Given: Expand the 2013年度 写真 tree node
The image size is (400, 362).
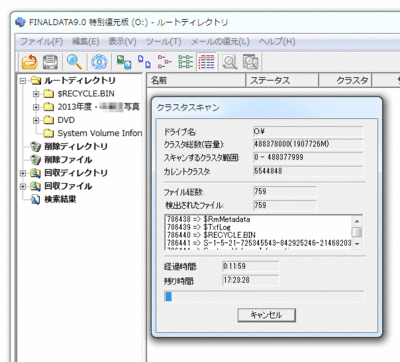Looking at the screenshot, I should tap(36, 107).
